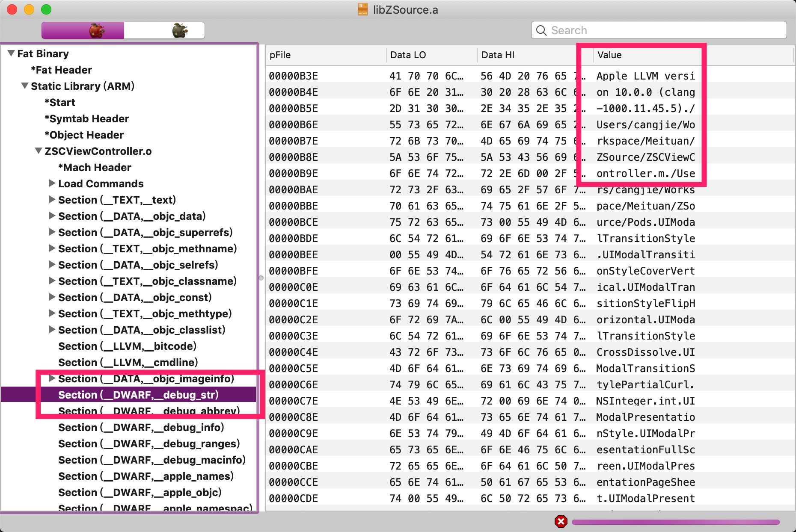Image resolution: width=796 pixels, height=532 pixels.
Task: Select the *Symtab Header item
Action: 86,118
